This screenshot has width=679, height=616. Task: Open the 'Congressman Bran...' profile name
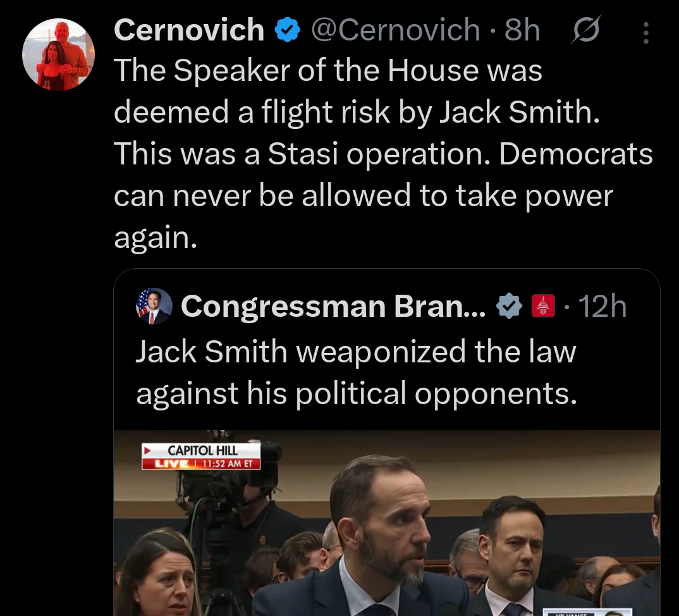(333, 306)
